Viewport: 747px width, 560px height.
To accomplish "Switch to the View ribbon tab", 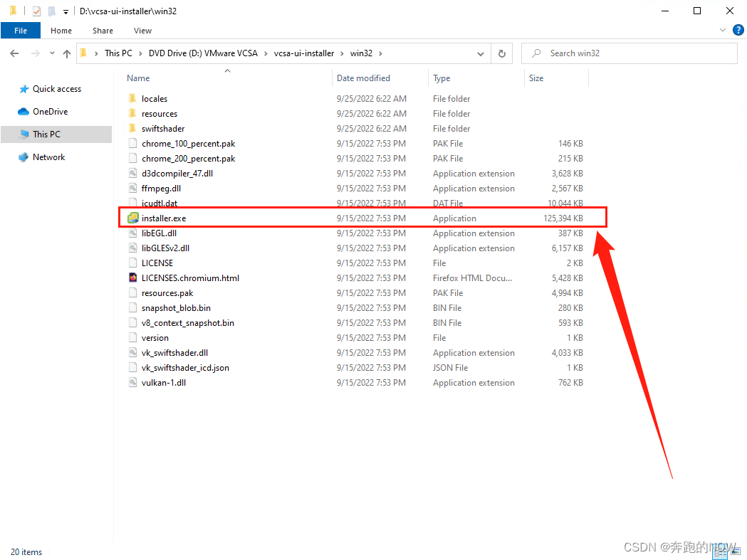I will coord(142,31).
